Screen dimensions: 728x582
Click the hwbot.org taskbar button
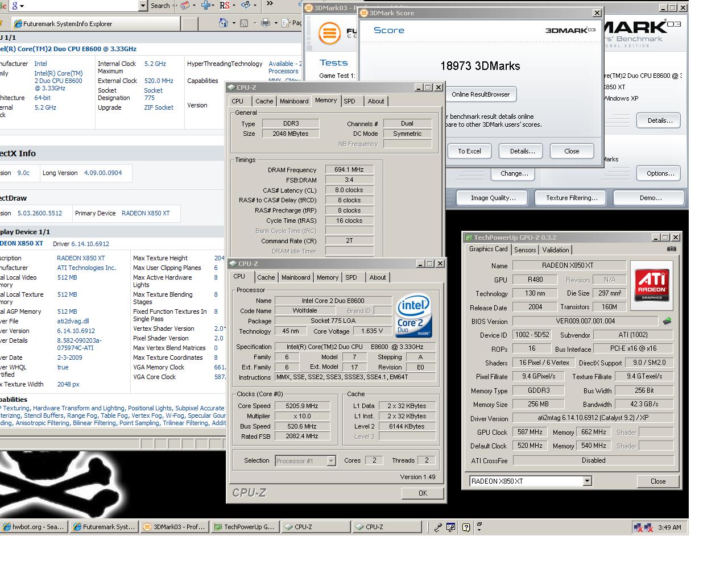tap(34, 527)
